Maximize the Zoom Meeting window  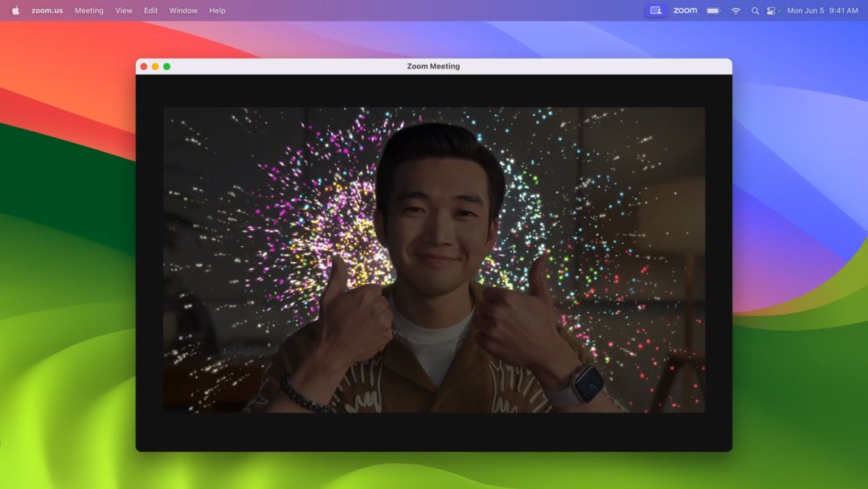coord(166,67)
